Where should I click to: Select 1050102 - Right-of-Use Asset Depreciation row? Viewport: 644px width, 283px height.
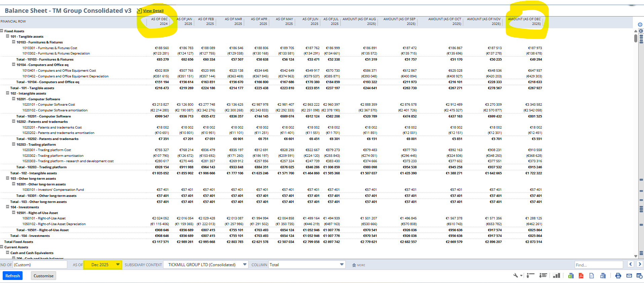[x=54, y=224]
